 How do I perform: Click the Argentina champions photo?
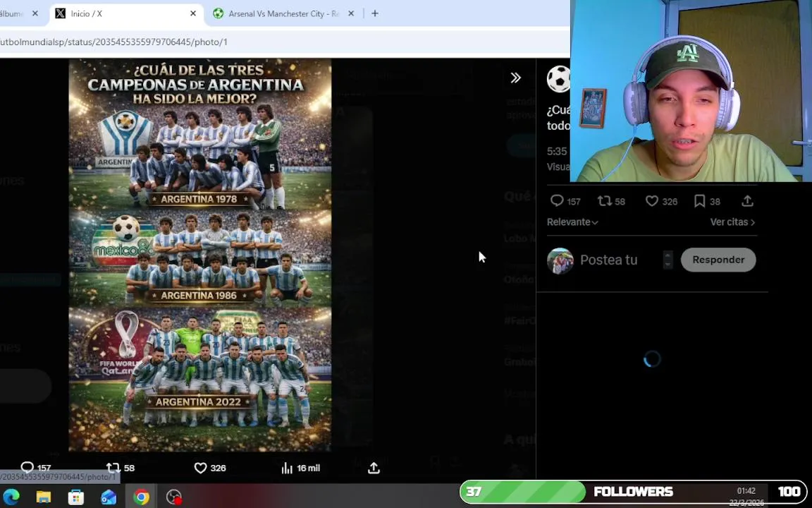(200, 255)
